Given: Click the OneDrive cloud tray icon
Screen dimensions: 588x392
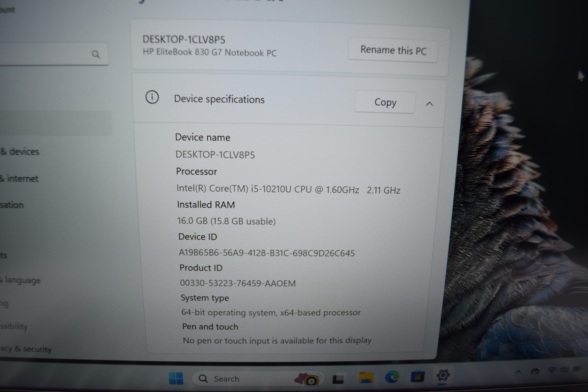Looking at the screenshot, I should [535, 371].
